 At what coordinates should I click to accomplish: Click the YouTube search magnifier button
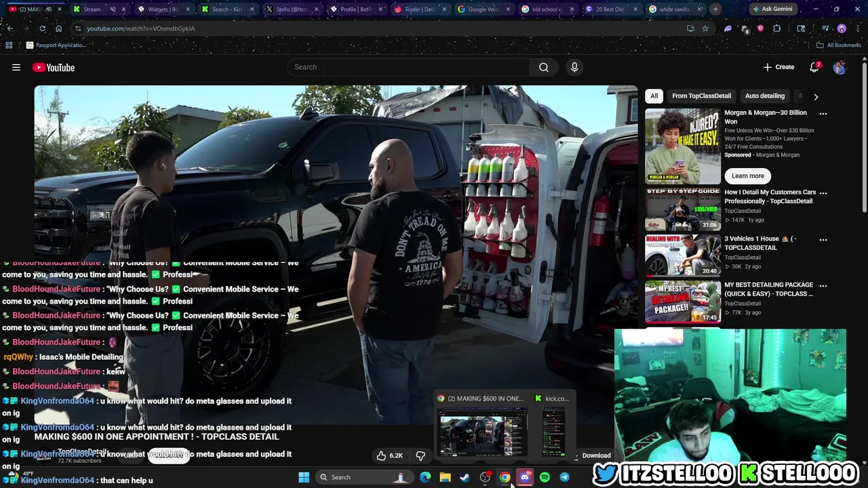544,67
